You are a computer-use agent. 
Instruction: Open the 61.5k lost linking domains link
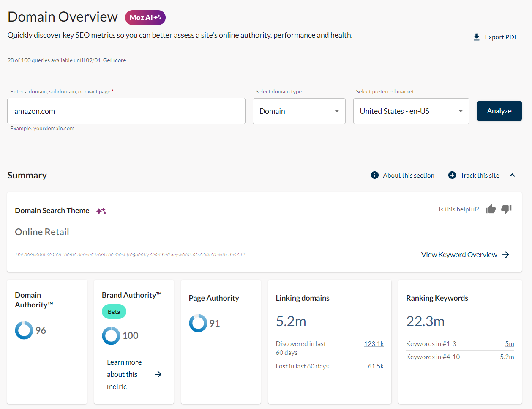coord(376,366)
